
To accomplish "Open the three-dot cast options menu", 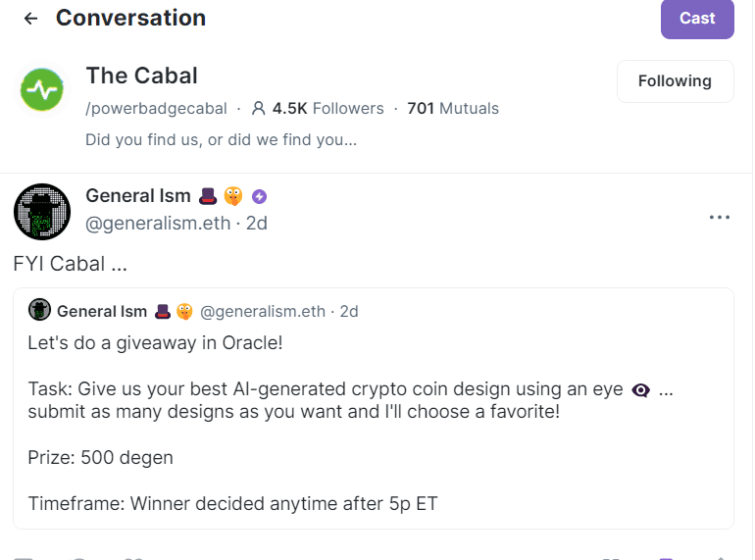I will click(720, 218).
